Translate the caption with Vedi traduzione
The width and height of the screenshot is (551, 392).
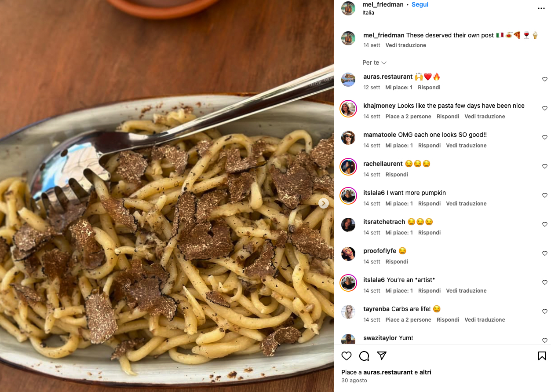coord(406,45)
